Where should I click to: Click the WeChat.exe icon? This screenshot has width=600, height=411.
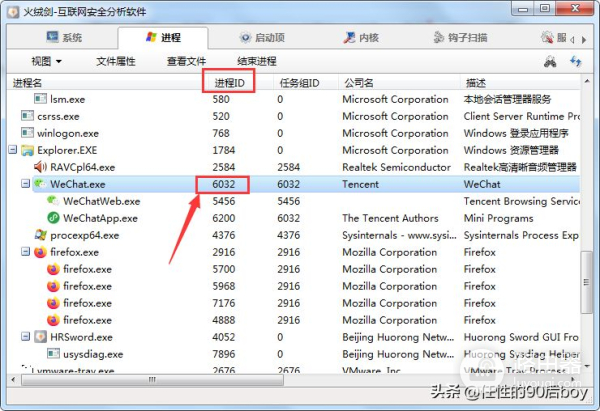40,184
